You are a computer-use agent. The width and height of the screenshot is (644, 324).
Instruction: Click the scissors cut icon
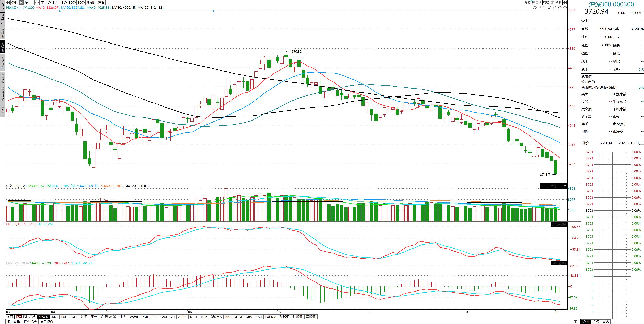pos(550,8)
